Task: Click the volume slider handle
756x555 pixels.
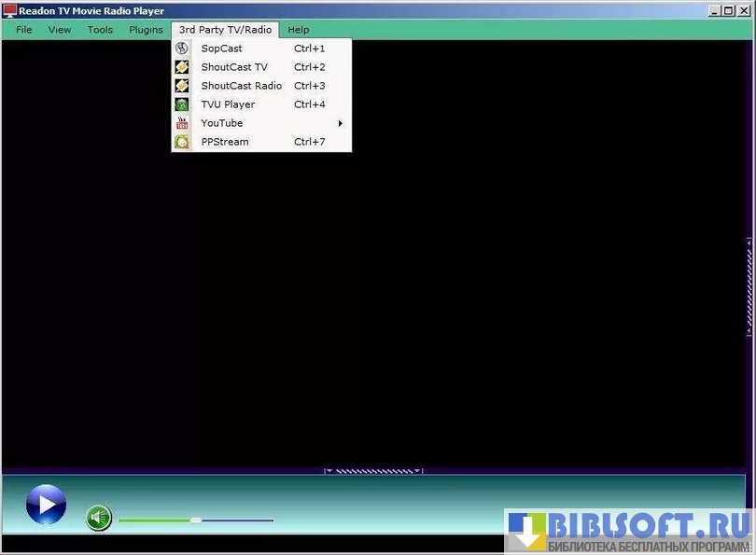Action: tap(195, 520)
